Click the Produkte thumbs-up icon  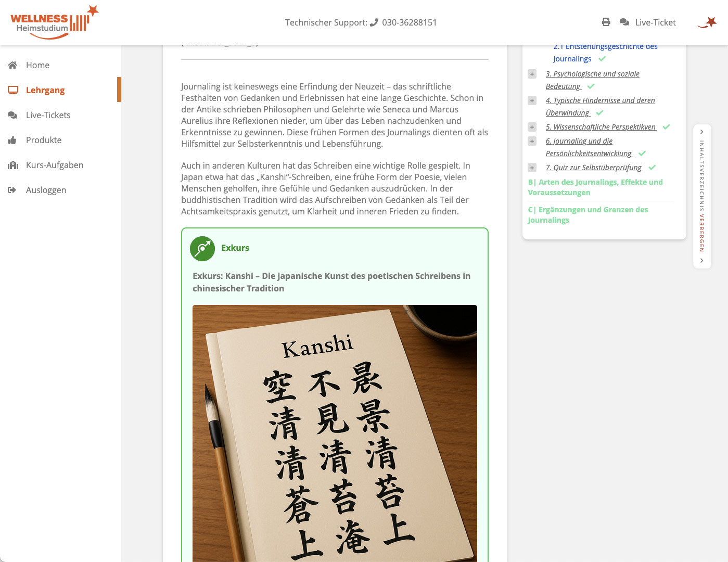click(x=12, y=140)
